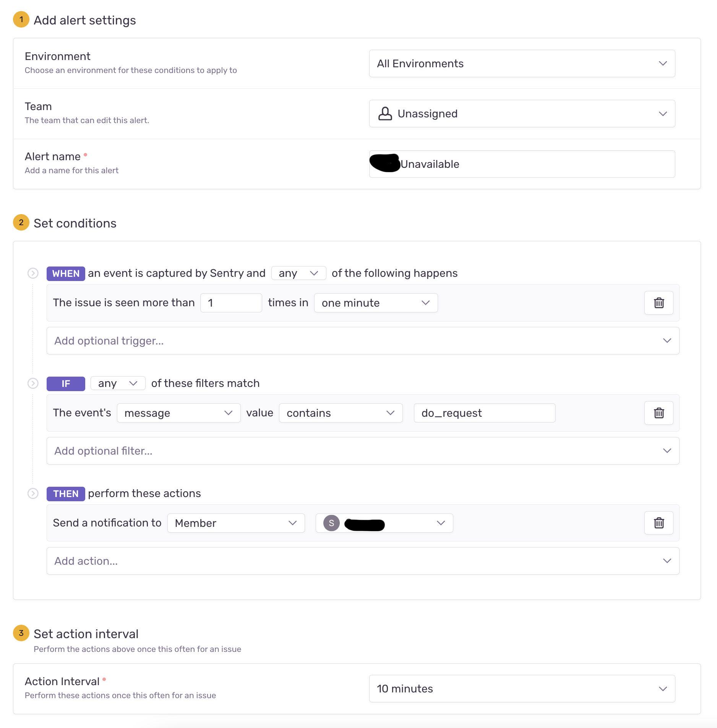Change the 'any' match selector after WHEN
The image size is (717, 728).
pyautogui.click(x=298, y=273)
